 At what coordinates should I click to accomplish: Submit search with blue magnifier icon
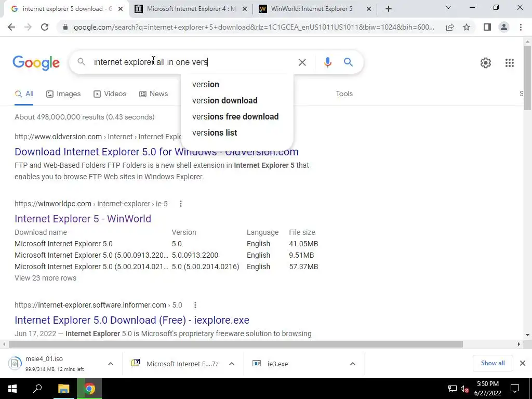(x=348, y=62)
